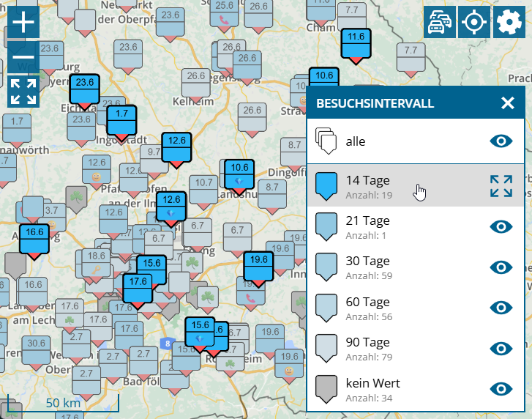Click the highlighted 19.6 map marker

(258, 270)
